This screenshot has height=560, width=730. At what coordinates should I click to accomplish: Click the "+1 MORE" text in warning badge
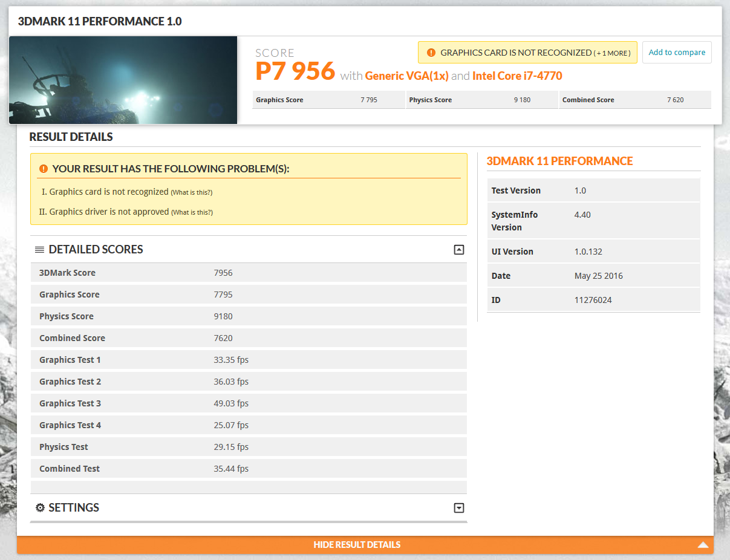tap(612, 53)
